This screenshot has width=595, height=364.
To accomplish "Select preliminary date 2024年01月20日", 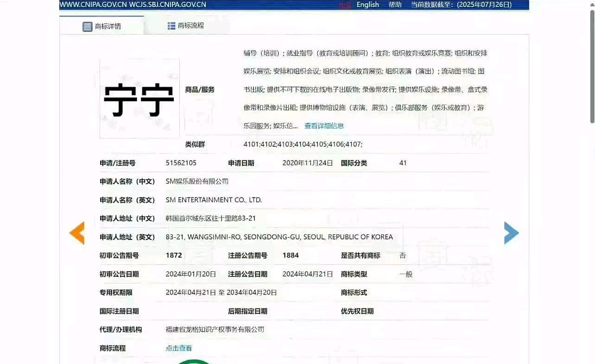I will pos(191,274).
